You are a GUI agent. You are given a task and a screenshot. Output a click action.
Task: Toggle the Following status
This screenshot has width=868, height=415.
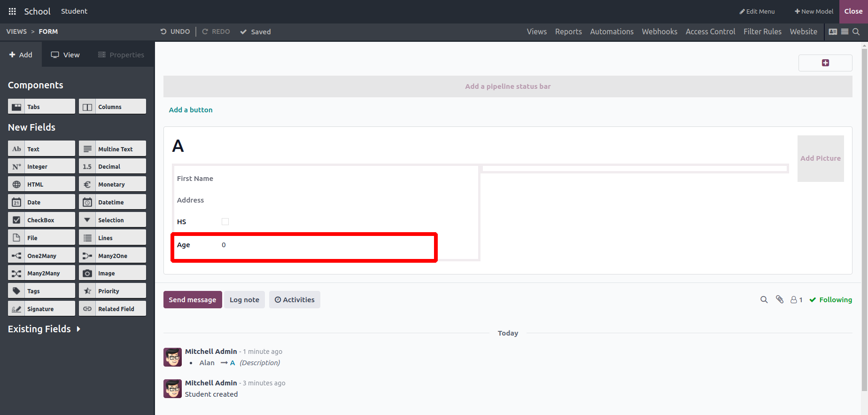tap(830, 300)
